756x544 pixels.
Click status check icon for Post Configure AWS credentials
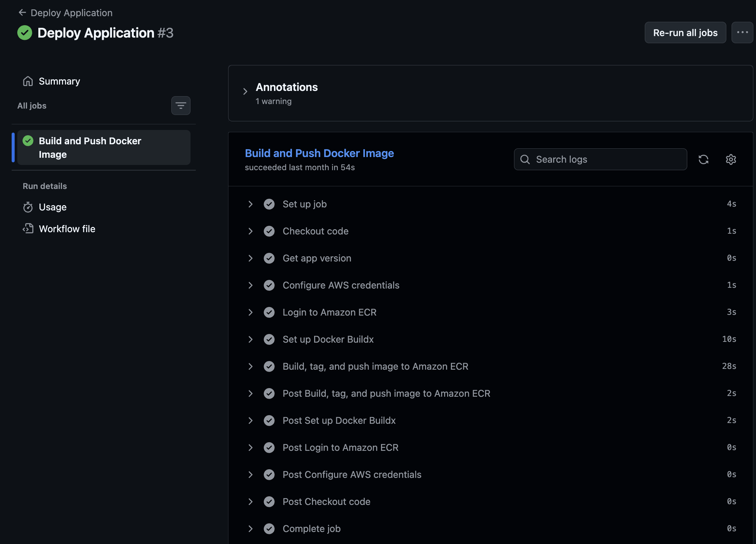coord(269,474)
